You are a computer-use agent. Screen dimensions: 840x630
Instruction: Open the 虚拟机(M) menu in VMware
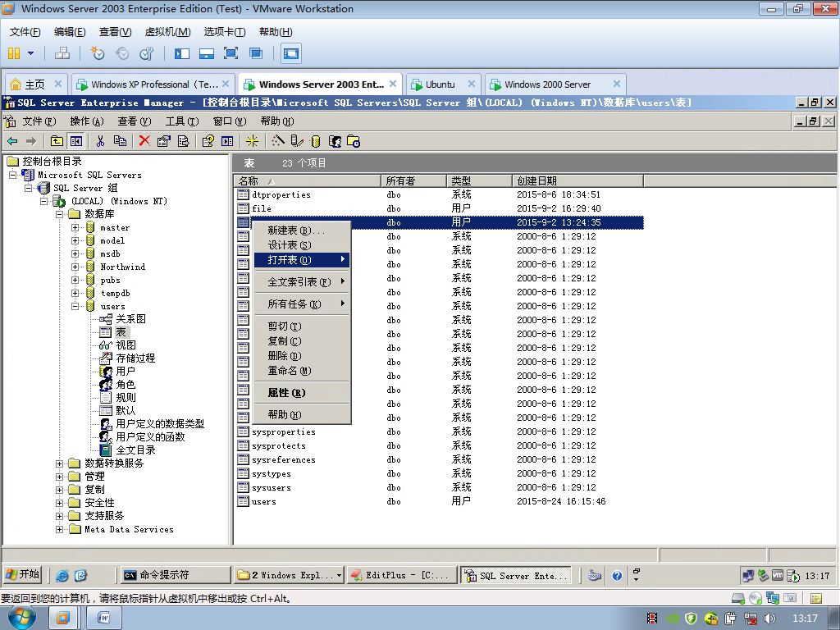[x=167, y=32]
